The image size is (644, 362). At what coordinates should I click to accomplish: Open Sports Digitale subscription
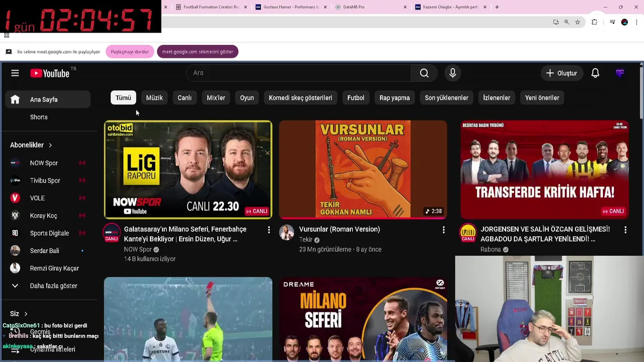click(x=49, y=233)
